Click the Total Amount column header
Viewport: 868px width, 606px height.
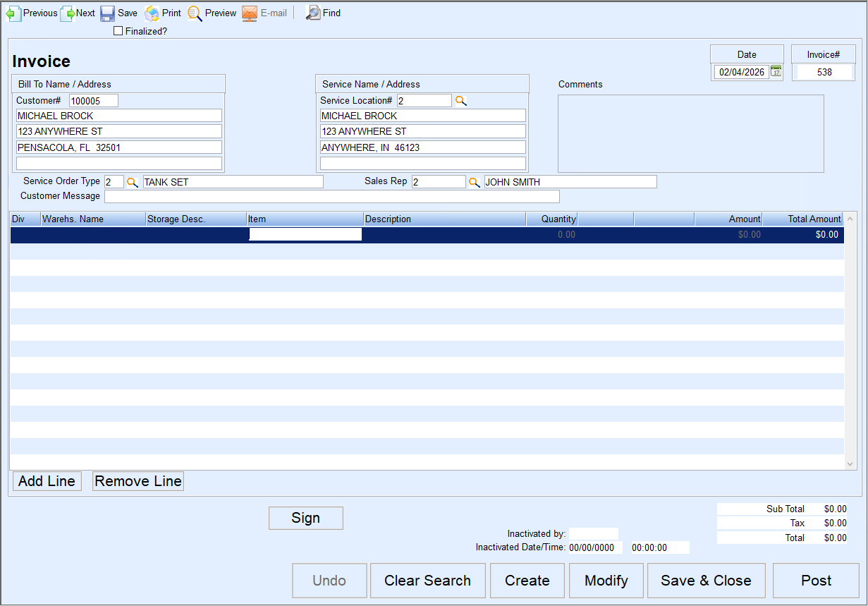tap(803, 219)
